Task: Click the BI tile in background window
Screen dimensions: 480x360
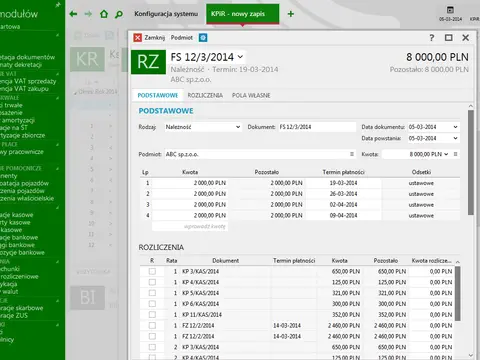Action: pyautogui.click(x=87, y=297)
